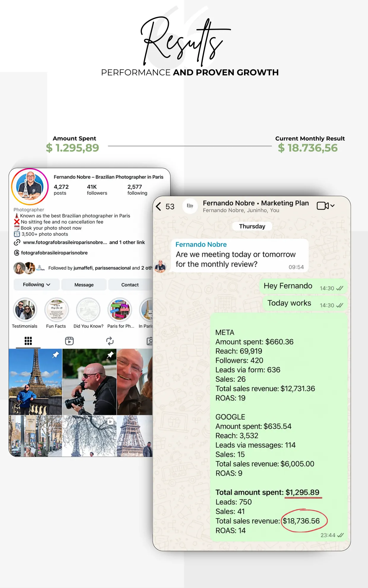Image resolution: width=368 pixels, height=588 pixels.
Task: Switch to the Reels tab
Action: coord(69,341)
